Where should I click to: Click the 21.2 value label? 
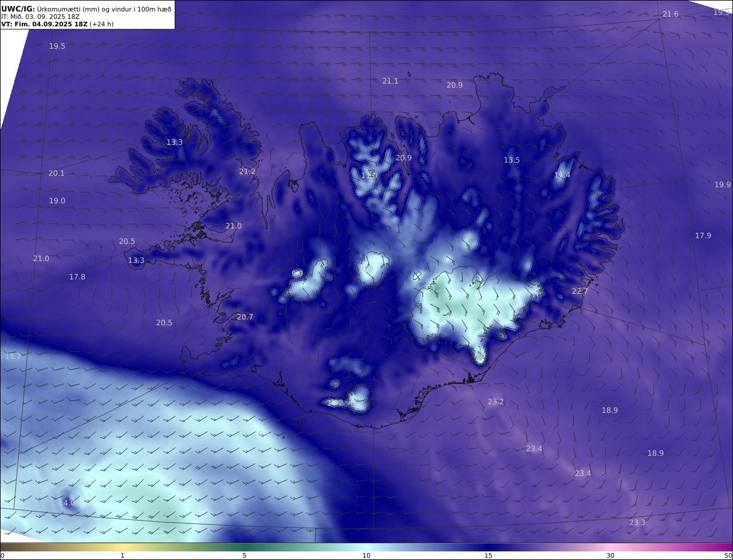tap(247, 172)
